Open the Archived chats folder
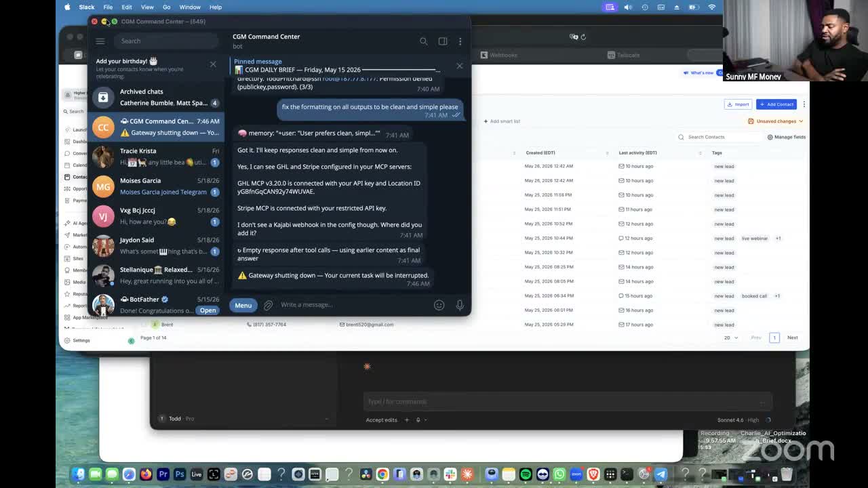This screenshot has height=488, width=868. pos(156,97)
